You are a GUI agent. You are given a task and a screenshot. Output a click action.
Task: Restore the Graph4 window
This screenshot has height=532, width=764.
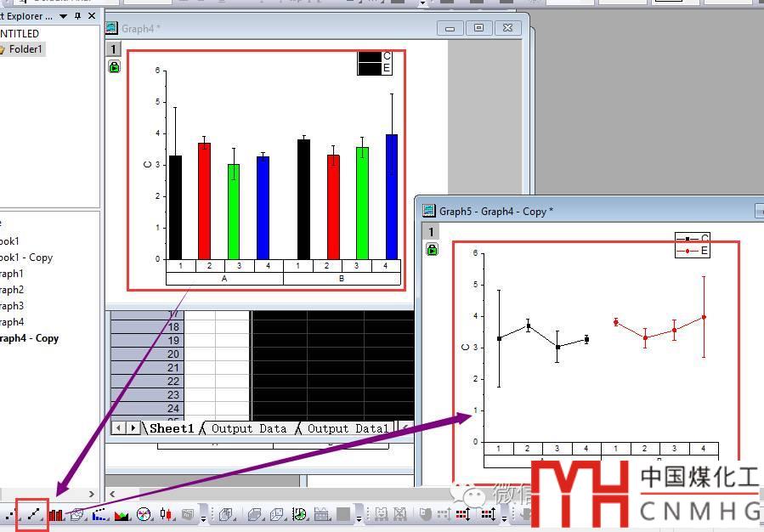tap(478, 28)
